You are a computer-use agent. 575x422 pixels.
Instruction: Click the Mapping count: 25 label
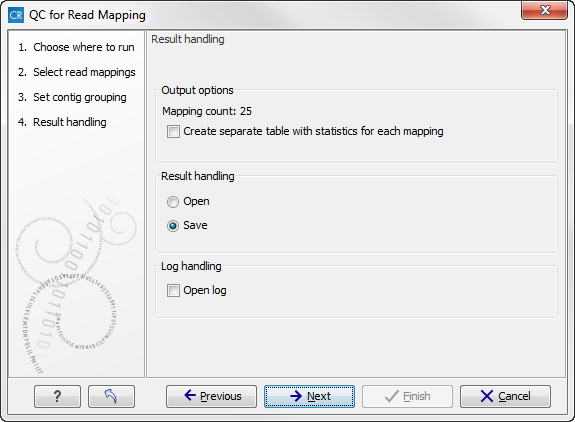point(207,111)
